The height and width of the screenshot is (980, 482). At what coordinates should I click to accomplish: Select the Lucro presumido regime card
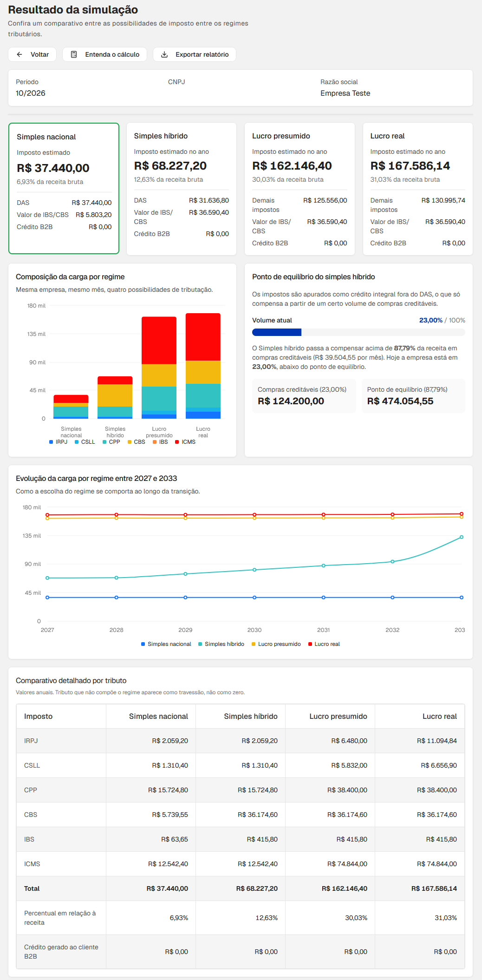(x=300, y=189)
